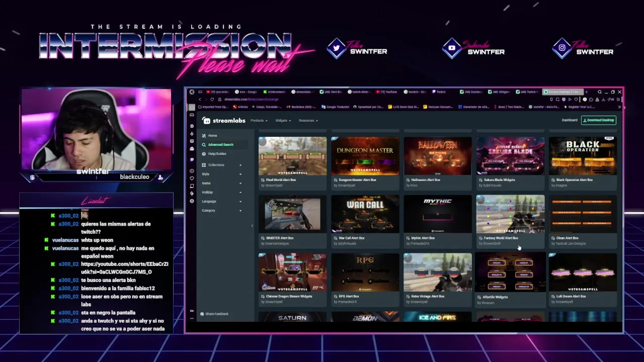Click the Help/Guides question icon
The width and height of the screenshot is (644, 362).
point(204,154)
